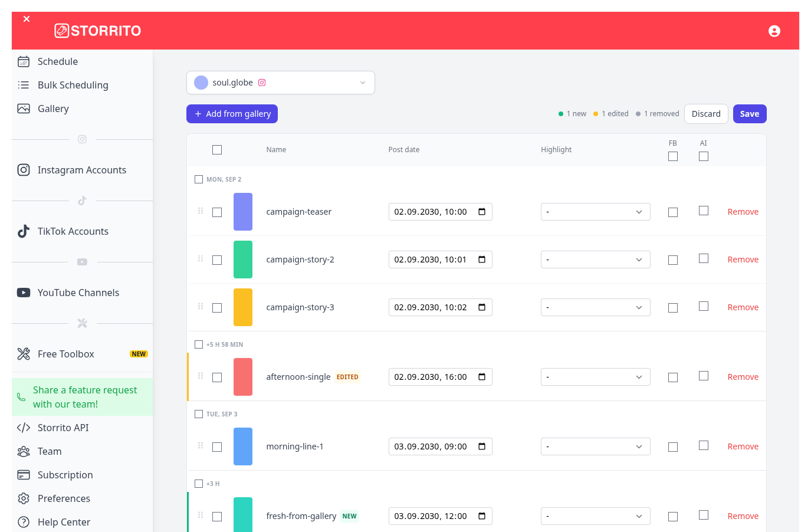Close the sidebar with the X icon

tap(27, 19)
